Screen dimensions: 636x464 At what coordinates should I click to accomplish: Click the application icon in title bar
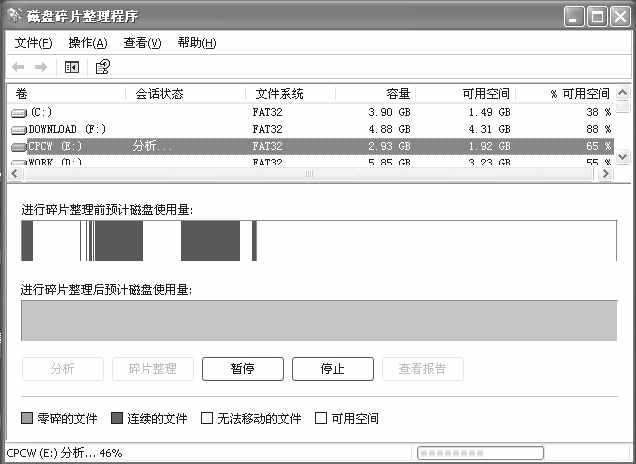[x=15, y=15]
